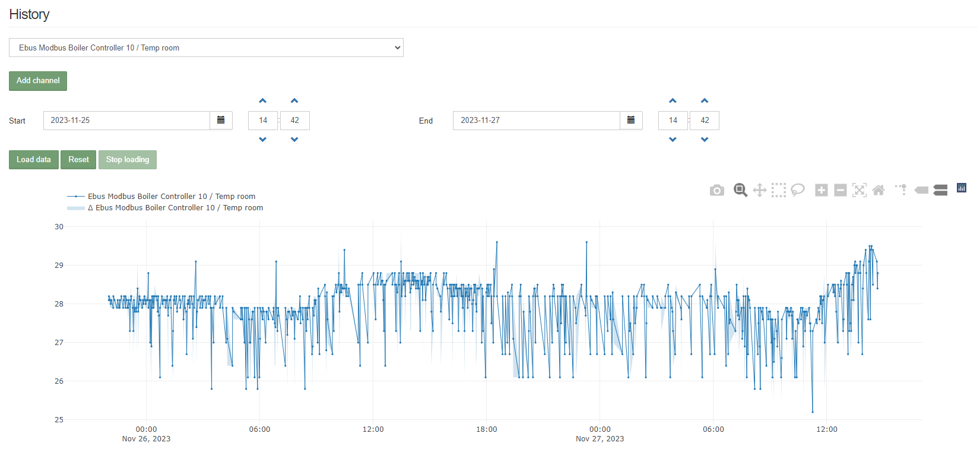Open the Start date calendar picker
This screenshot has width=980, height=455.
[221, 120]
